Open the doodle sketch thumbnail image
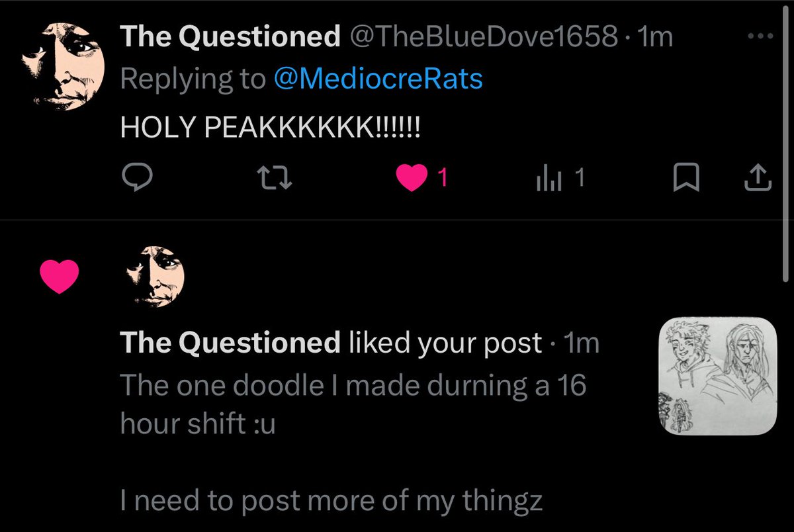This screenshot has height=532, width=794. pyautogui.click(x=717, y=376)
